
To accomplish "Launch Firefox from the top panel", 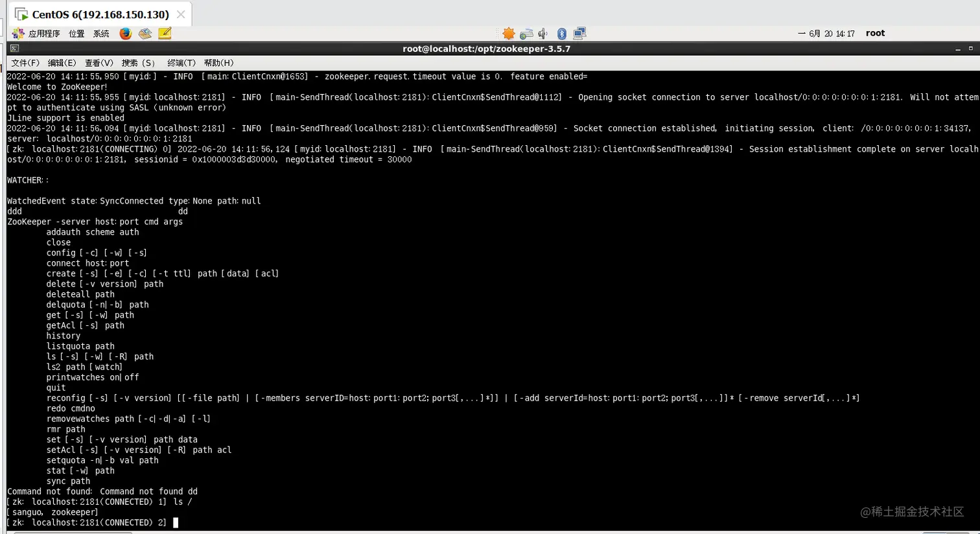I will click(x=126, y=34).
